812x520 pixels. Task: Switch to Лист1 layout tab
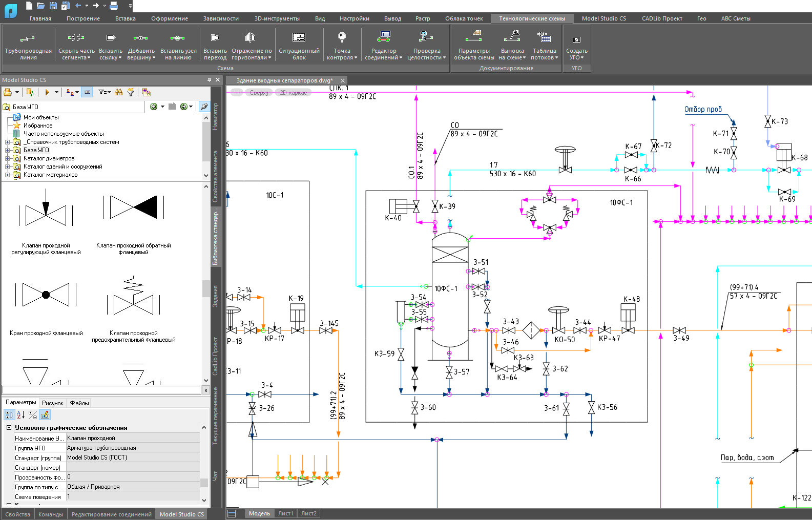tap(285, 513)
